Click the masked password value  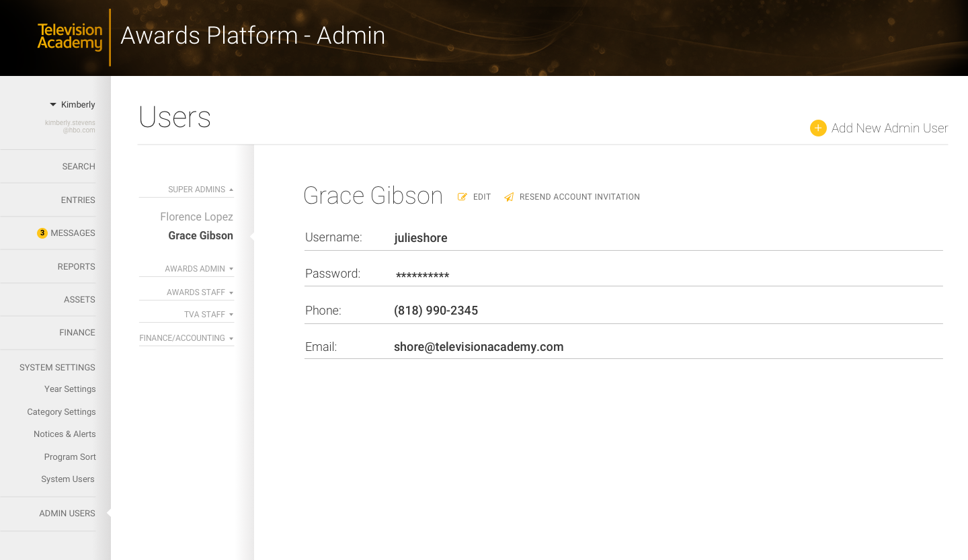pyautogui.click(x=422, y=276)
